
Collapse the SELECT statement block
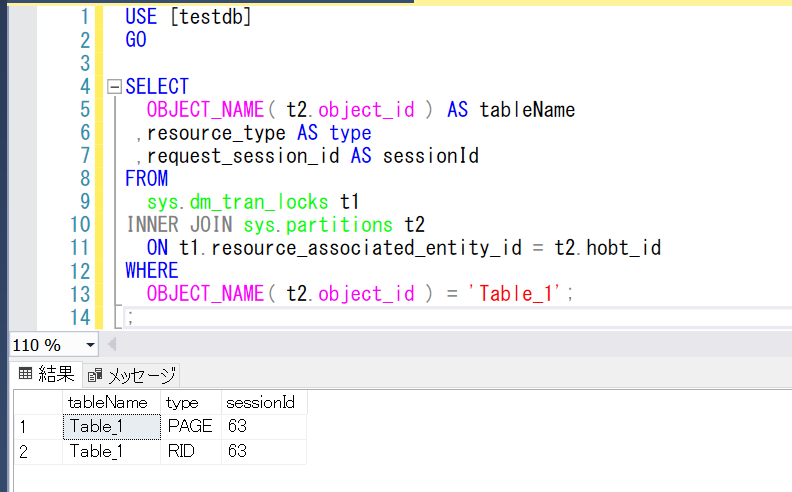(115, 87)
